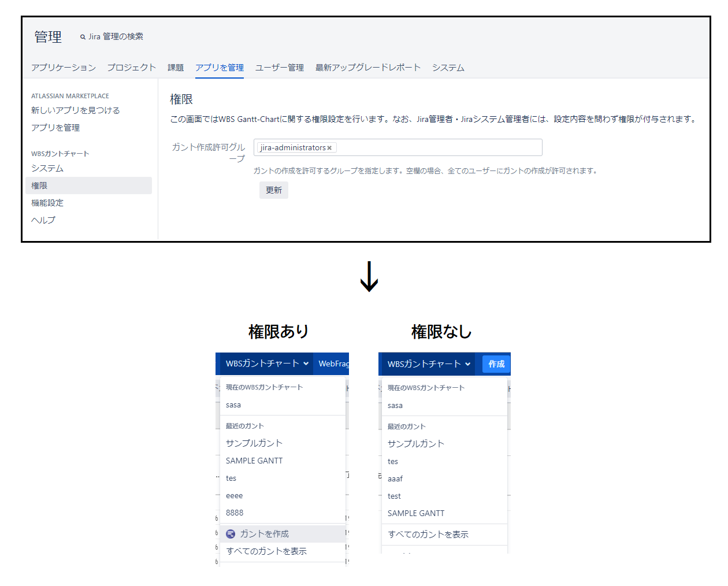728x586 pixels.
Task: Click the blue 作成 button
Action: pyautogui.click(x=496, y=364)
